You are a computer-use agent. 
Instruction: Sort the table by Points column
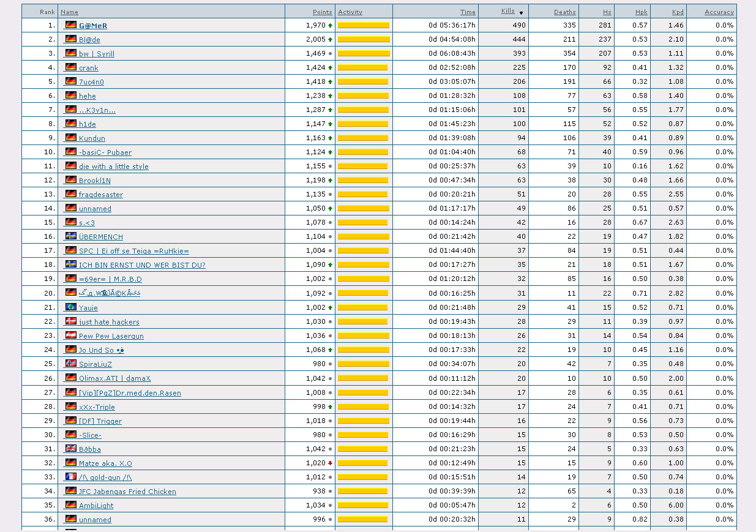322,12
